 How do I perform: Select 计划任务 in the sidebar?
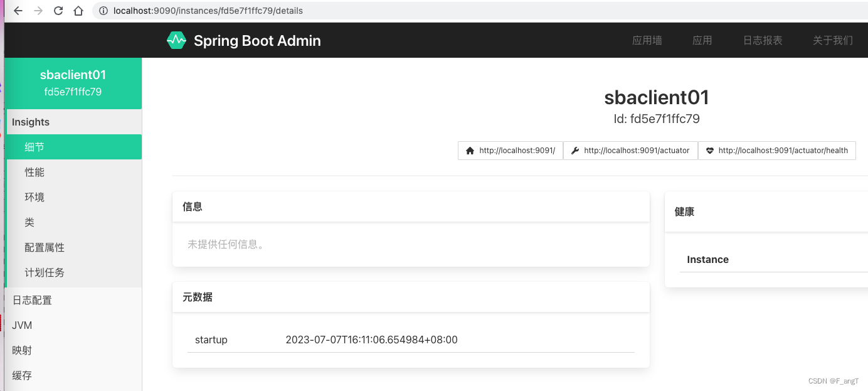(x=73, y=272)
